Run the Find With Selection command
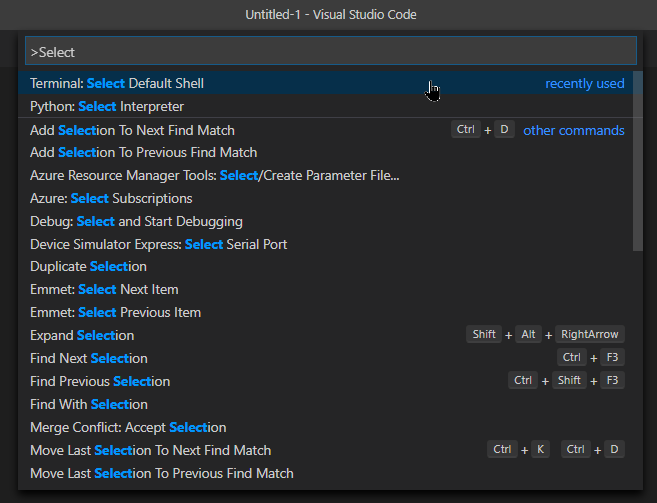 click(88, 404)
